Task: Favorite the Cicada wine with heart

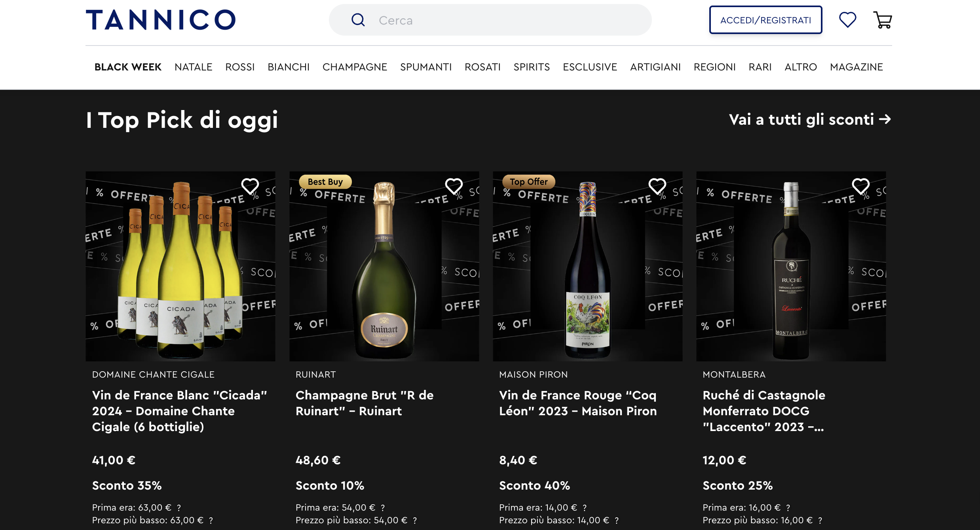Action: coord(250,186)
